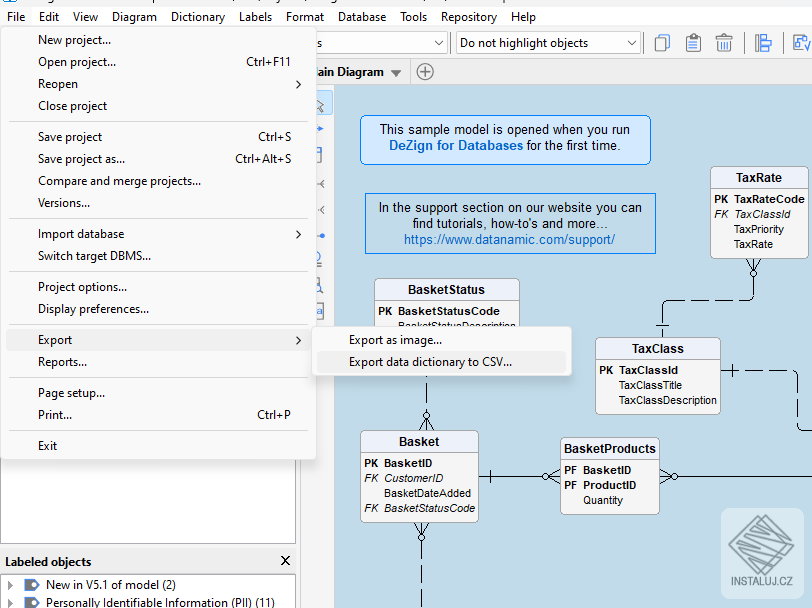This screenshot has height=608, width=812.
Task: Click the CustomerID foreign key in Basket
Action: [x=413, y=478]
